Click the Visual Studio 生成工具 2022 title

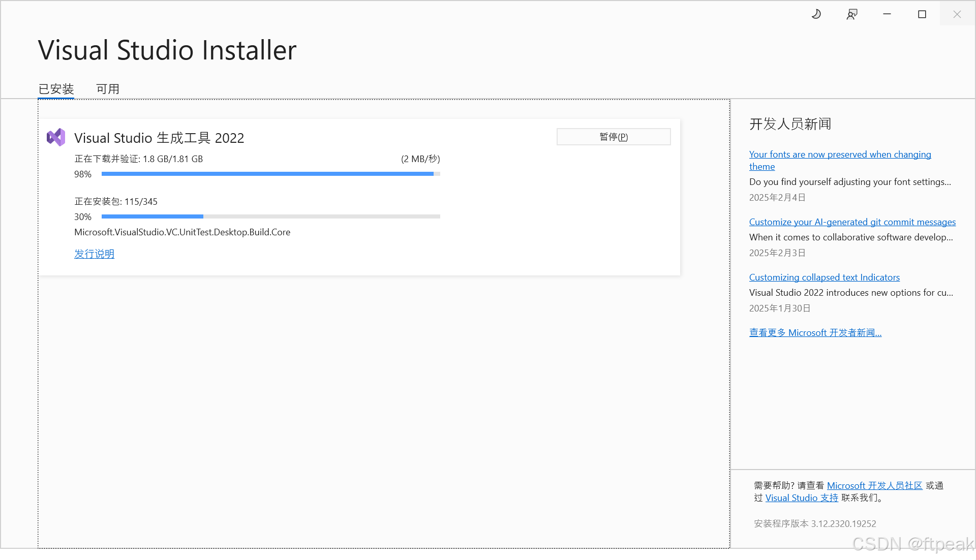159,138
